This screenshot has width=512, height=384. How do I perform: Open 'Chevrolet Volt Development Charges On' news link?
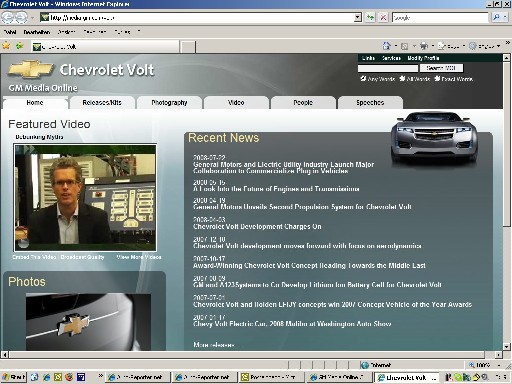pyautogui.click(x=257, y=227)
